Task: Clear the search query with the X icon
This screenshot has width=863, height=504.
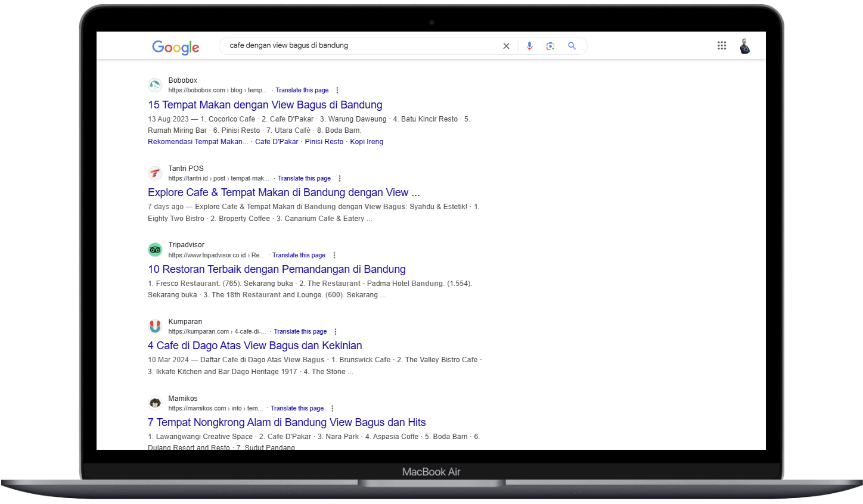Action: 506,46
